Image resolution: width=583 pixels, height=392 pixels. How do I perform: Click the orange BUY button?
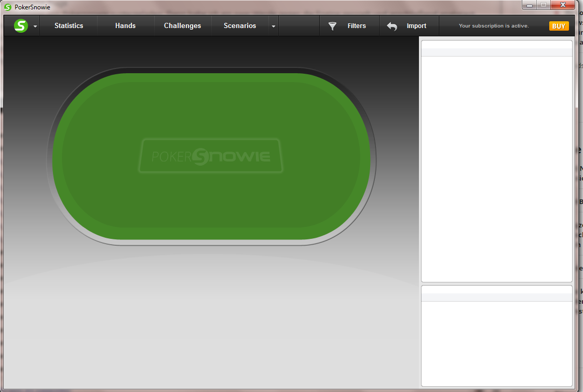pyautogui.click(x=559, y=26)
